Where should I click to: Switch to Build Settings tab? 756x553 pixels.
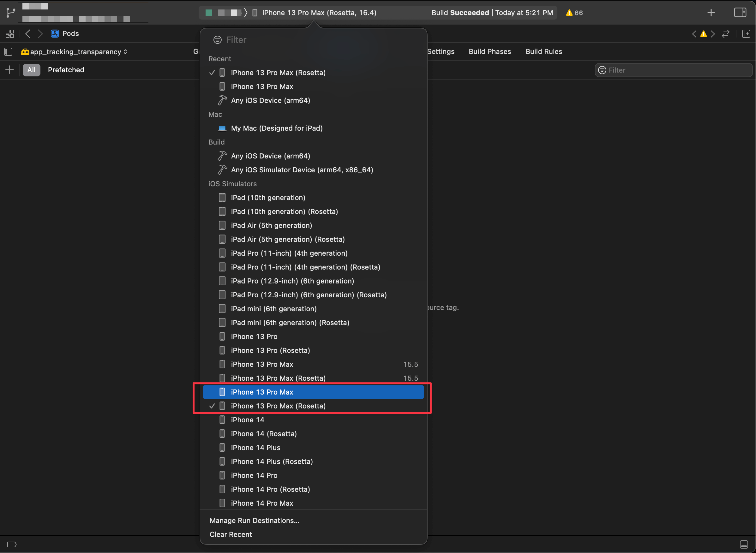[441, 51]
